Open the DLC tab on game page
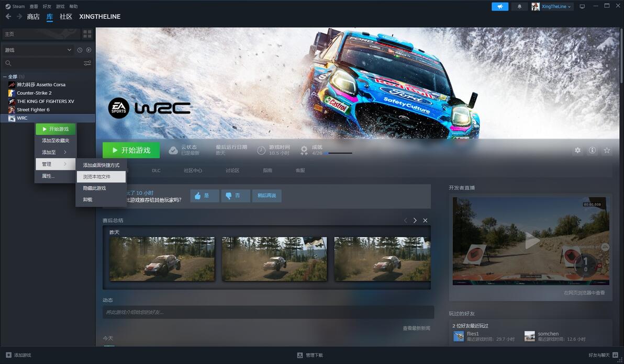Image resolution: width=624 pixels, height=364 pixels. click(156, 170)
